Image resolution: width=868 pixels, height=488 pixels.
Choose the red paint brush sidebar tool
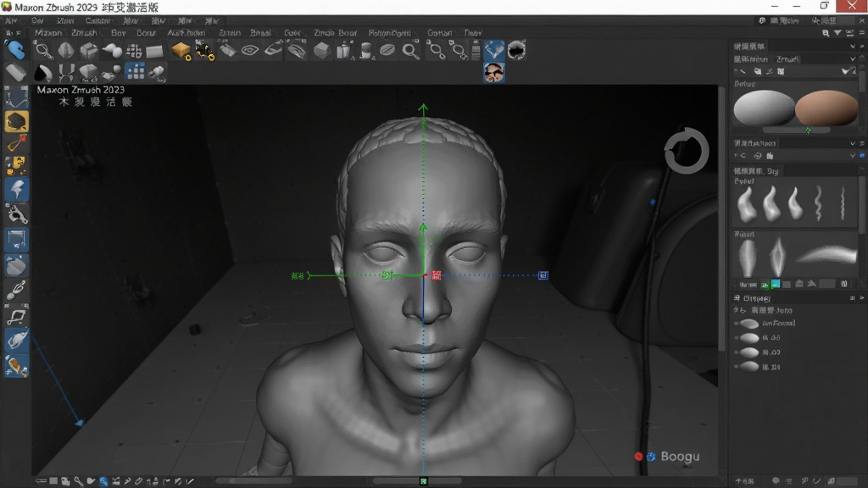16,143
